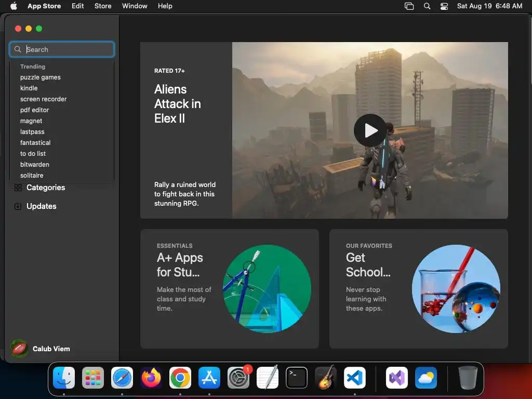Click the compass and ruler artwork

pyautogui.click(x=267, y=289)
